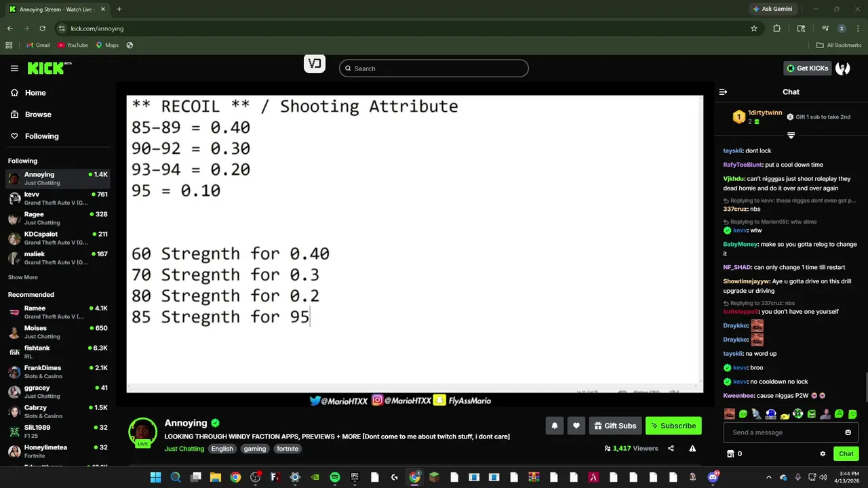Open the Kick hamburger sidebar menu

(14, 68)
